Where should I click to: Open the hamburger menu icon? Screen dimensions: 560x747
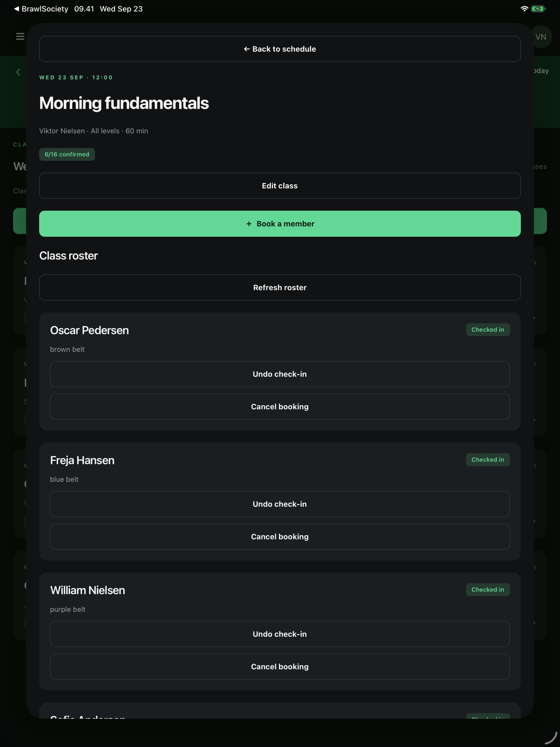tap(20, 36)
